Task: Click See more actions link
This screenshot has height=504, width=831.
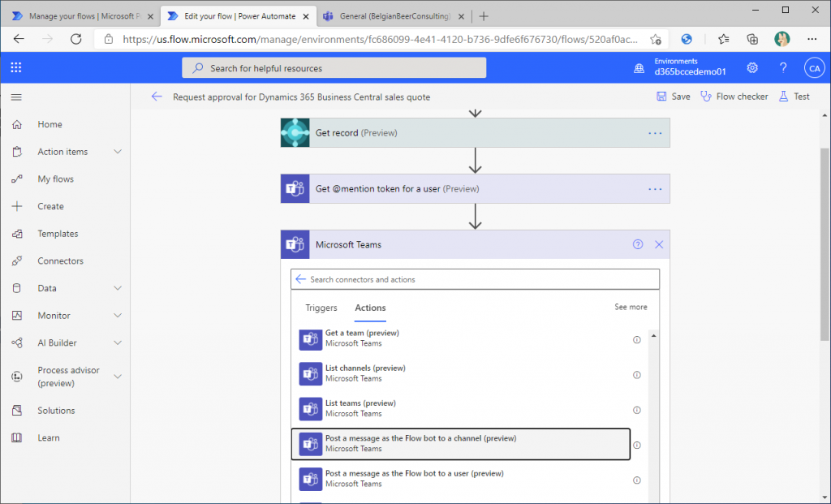Action: point(631,307)
